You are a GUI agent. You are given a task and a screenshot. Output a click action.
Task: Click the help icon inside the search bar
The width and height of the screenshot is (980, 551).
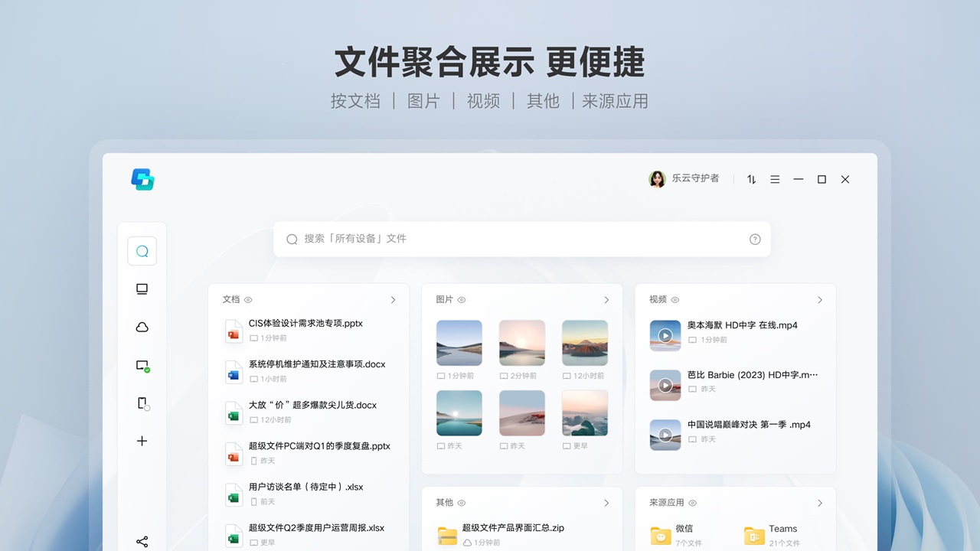pyautogui.click(x=755, y=239)
